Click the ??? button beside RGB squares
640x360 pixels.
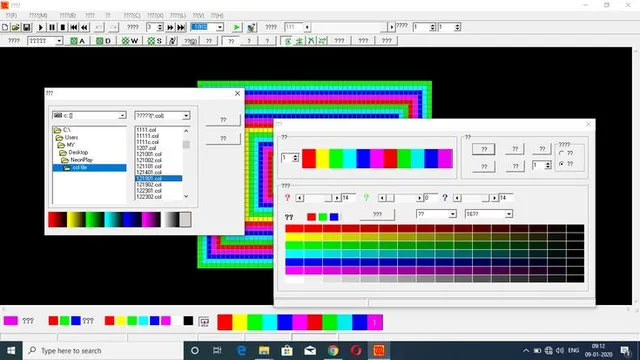(x=377, y=214)
